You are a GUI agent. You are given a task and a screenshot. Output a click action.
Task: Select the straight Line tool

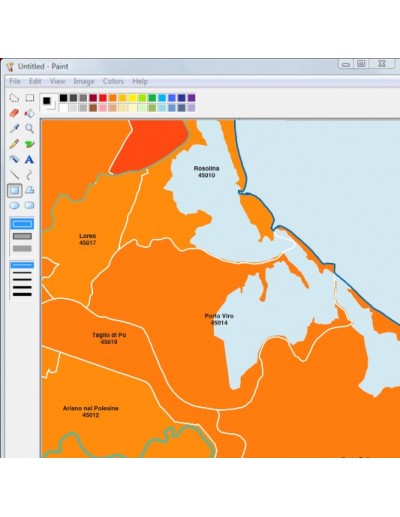coord(14,175)
